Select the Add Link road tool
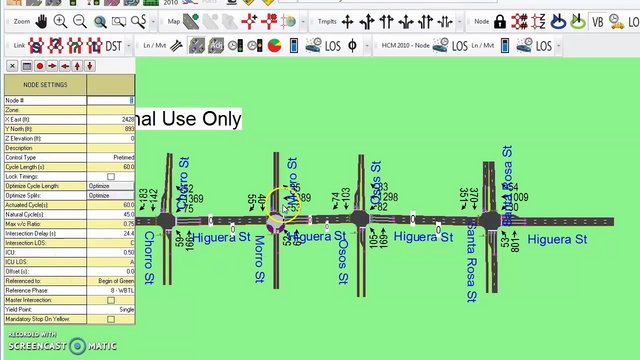Screen dimensions: 640x360 (x=191, y=21)
